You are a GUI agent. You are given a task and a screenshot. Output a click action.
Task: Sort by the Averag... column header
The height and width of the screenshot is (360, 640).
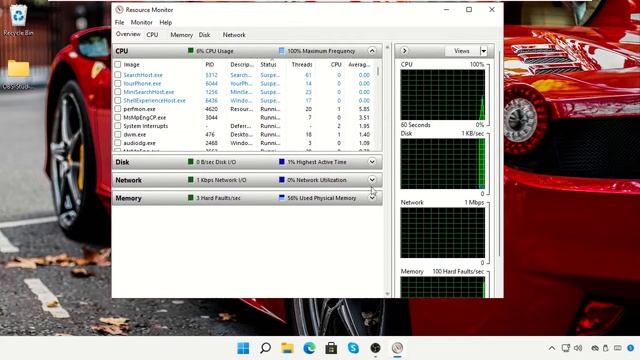pos(358,64)
